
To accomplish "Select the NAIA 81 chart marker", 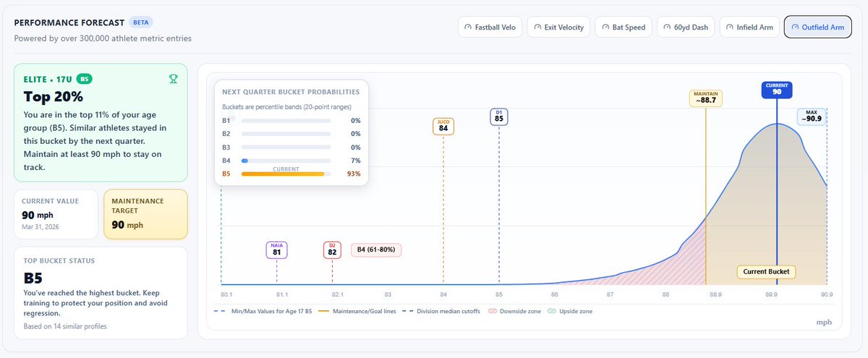I will click(276, 250).
